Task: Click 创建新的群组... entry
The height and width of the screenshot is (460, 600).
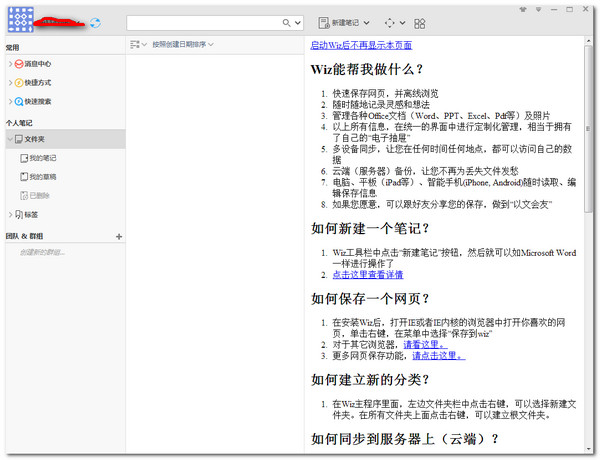Action: [x=42, y=253]
